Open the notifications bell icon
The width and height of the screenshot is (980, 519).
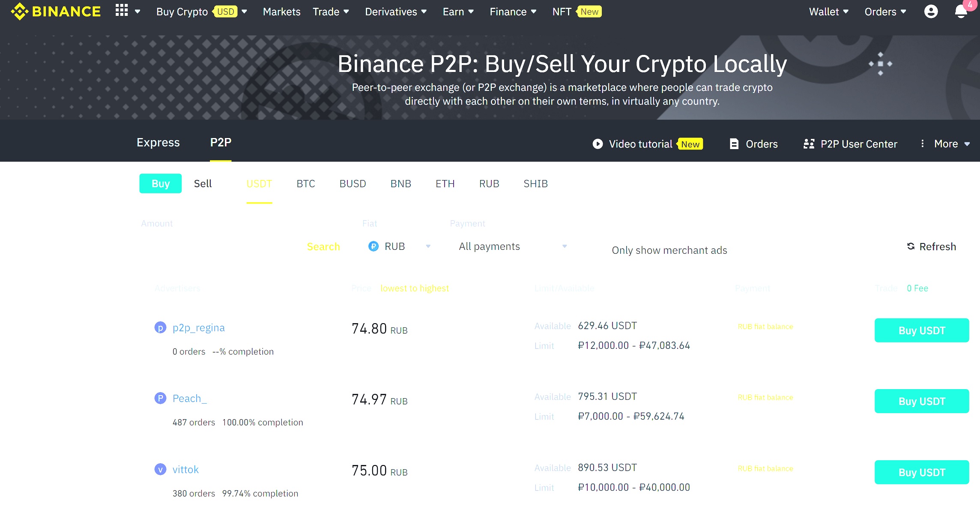[961, 12]
